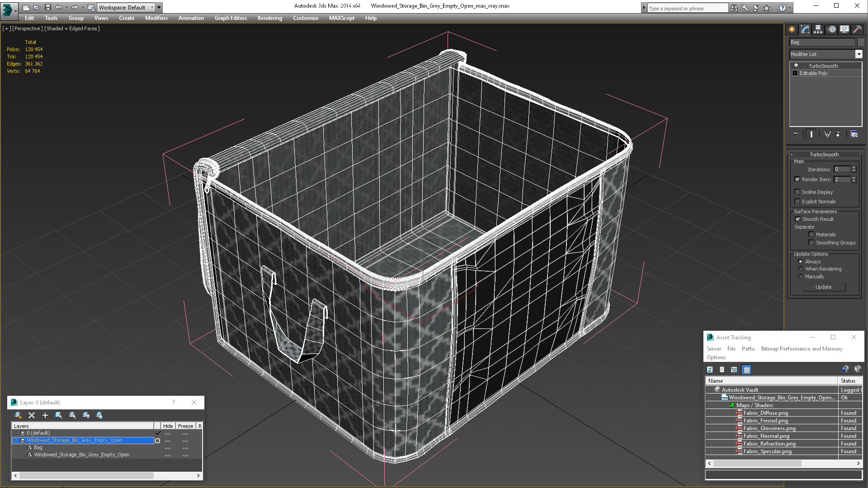Open quick access toolbar customize arrow
Viewport: 868px width, 488px height.
click(x=159, y=7)
